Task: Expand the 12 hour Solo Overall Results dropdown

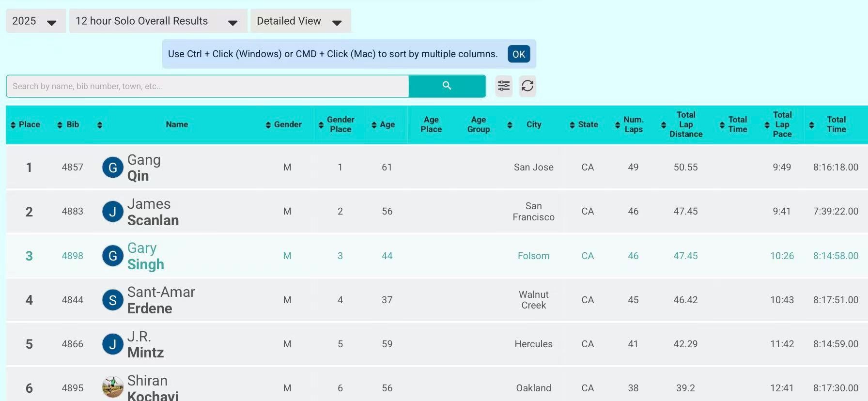Action: pyautogui.click(x=157, y=21)
